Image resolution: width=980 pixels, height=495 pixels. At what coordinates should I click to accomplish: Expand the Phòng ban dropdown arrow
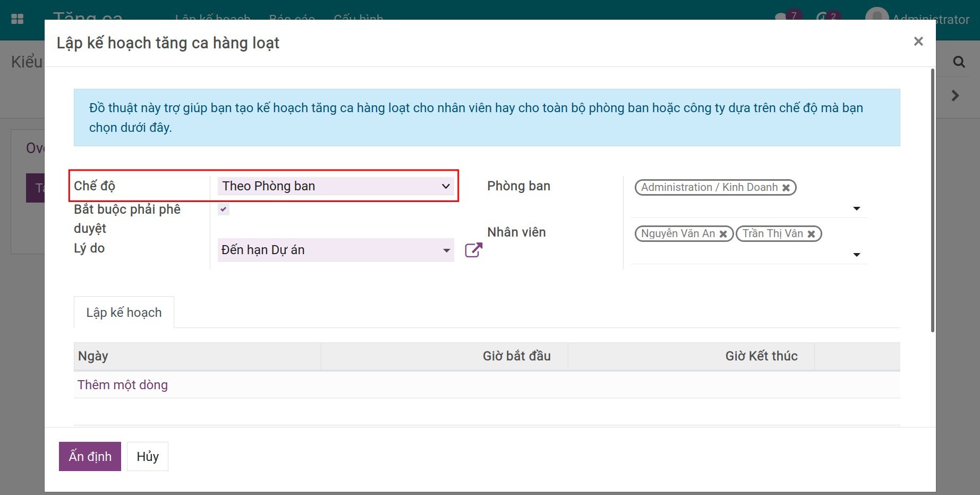[x=856, y=208]
